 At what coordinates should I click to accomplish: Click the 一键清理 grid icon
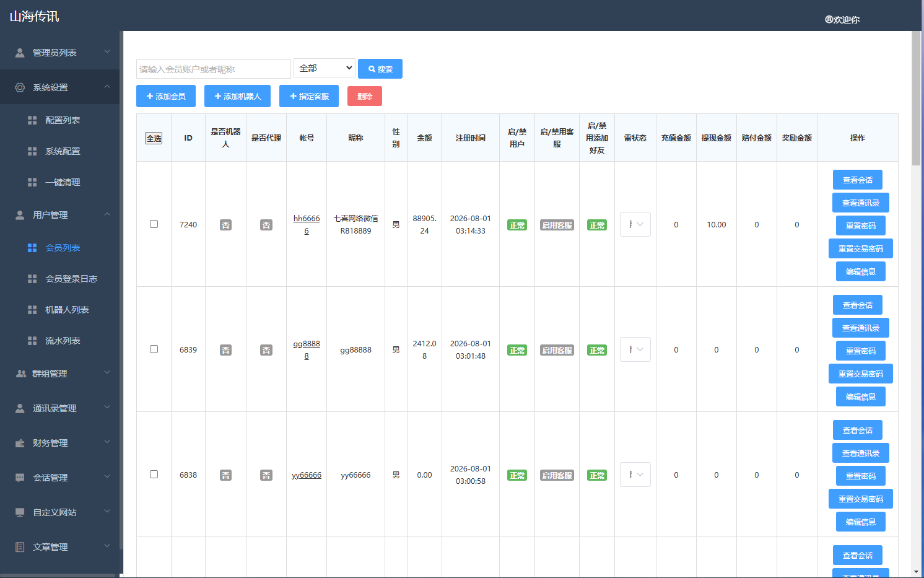(32, 182)
